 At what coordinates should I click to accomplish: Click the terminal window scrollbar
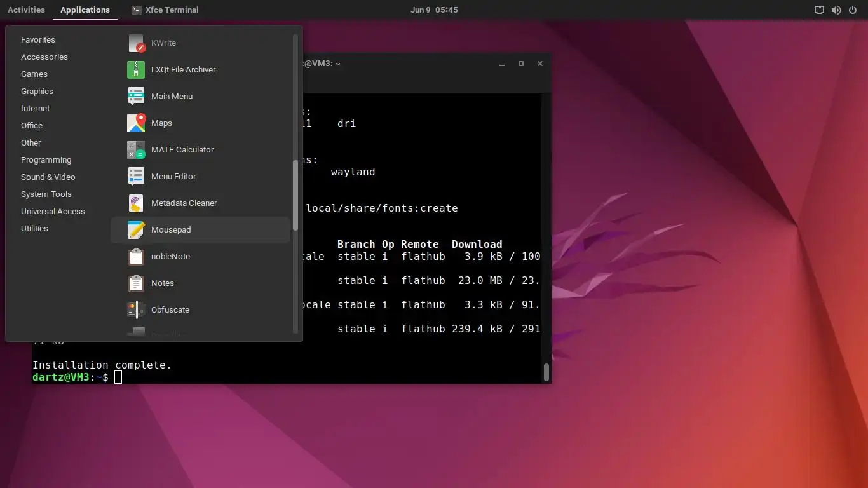click(546, 372)
